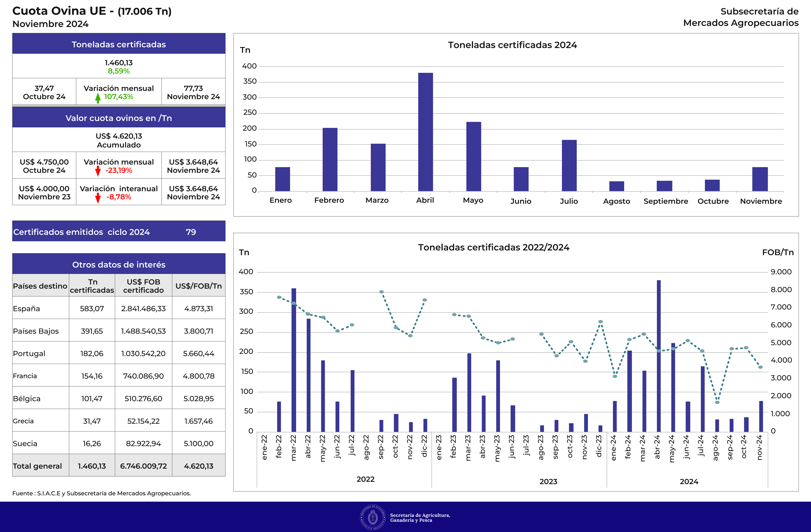
Task: Click the 'Toneladas certificadas 2022/2024' chart title
Action: [x=494, y=248]
